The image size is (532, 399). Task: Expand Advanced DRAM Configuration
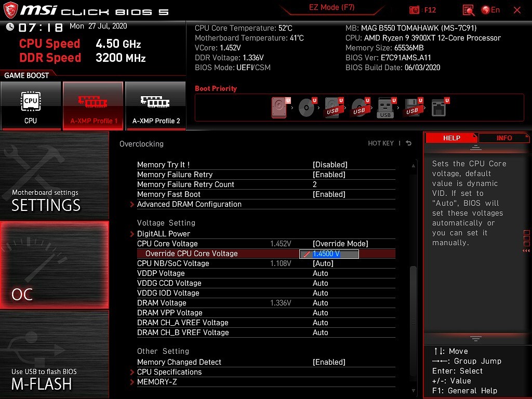tap(189, 204)
